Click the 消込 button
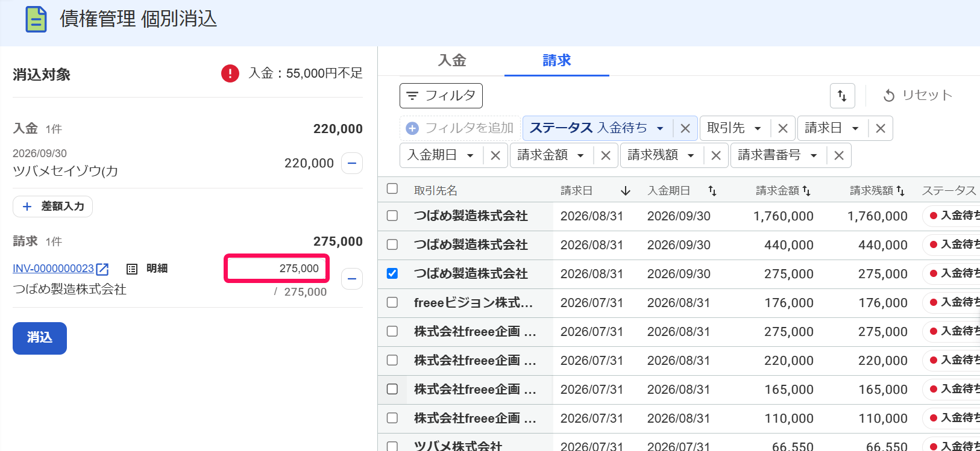The image size is (980, 451). click(40, 338)
